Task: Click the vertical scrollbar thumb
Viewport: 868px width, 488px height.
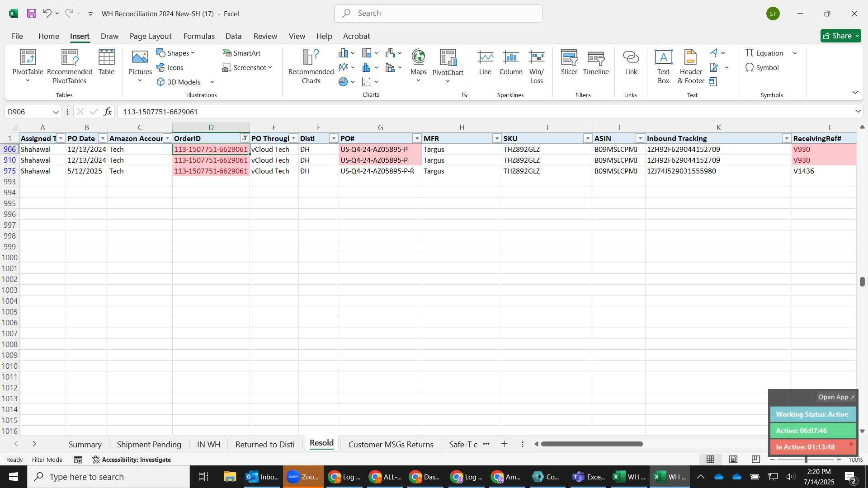Action: click(x=862, y=282)
